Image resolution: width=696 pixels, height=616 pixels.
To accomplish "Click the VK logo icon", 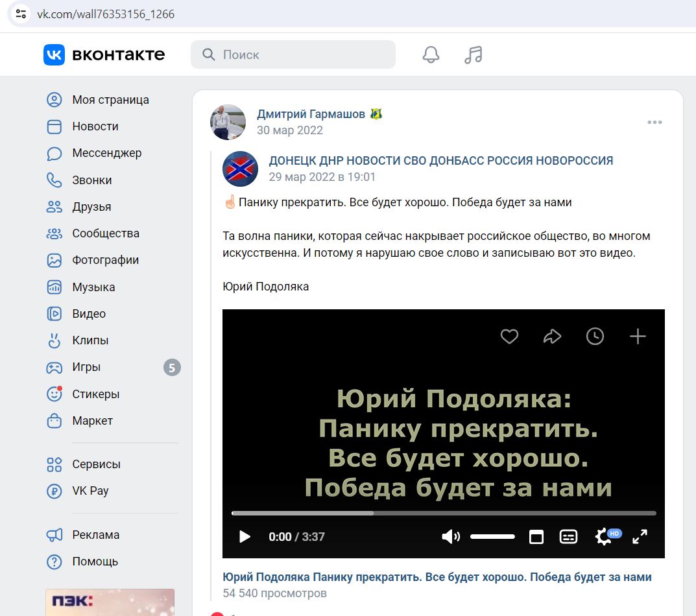I will 54,54.
